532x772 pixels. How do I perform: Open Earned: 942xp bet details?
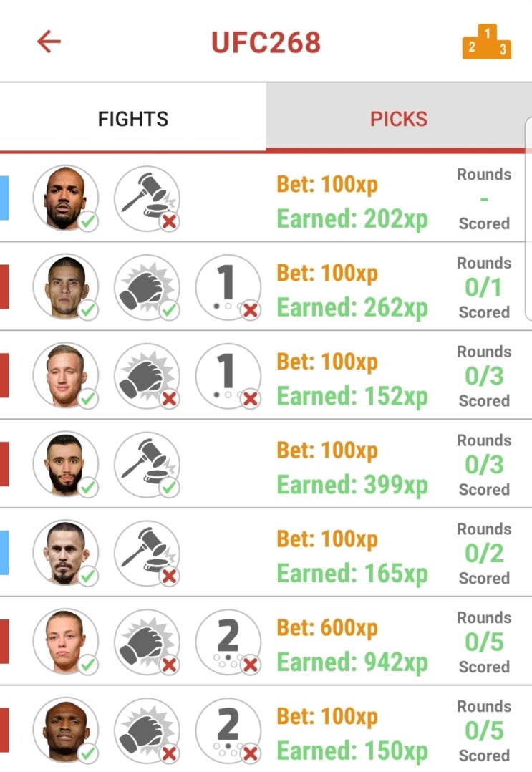click(352, 662)
